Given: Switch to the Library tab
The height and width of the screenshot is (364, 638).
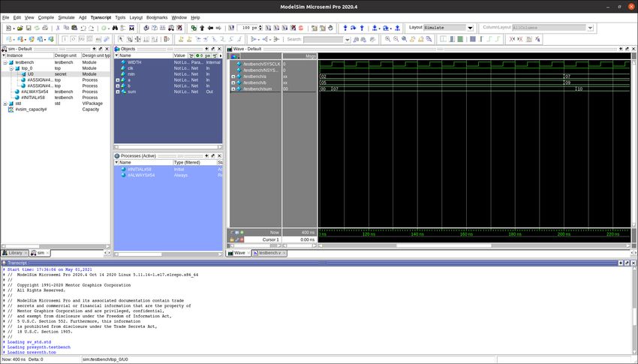Looking at the screenshot, I should point(15,253).
